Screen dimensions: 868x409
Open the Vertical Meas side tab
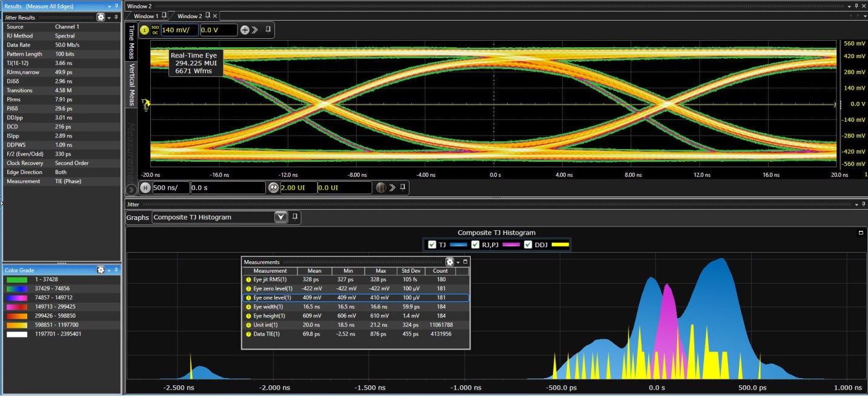pos(131,85)
